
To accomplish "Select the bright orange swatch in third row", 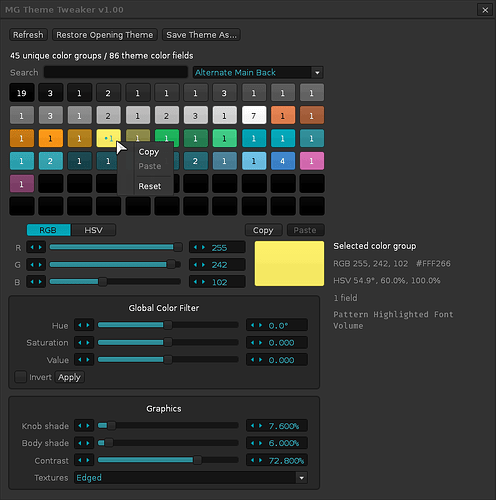I will pyautogui.click(x=50, y=138).
